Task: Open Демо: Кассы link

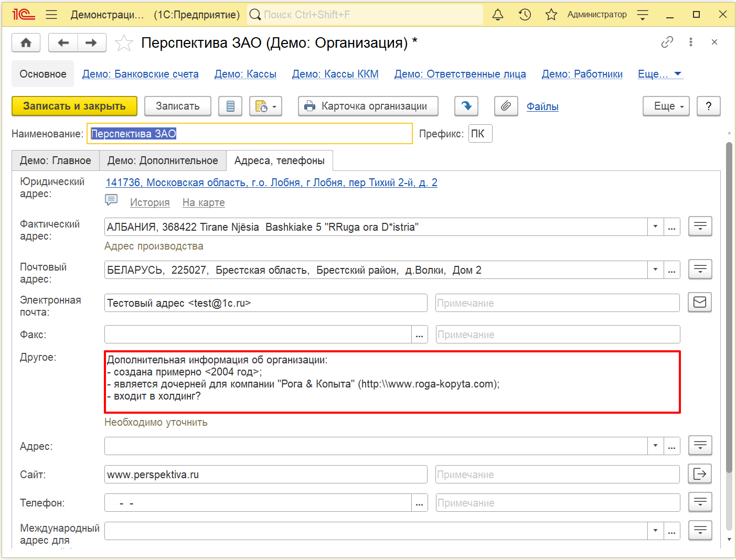Action: click(246, 74)
